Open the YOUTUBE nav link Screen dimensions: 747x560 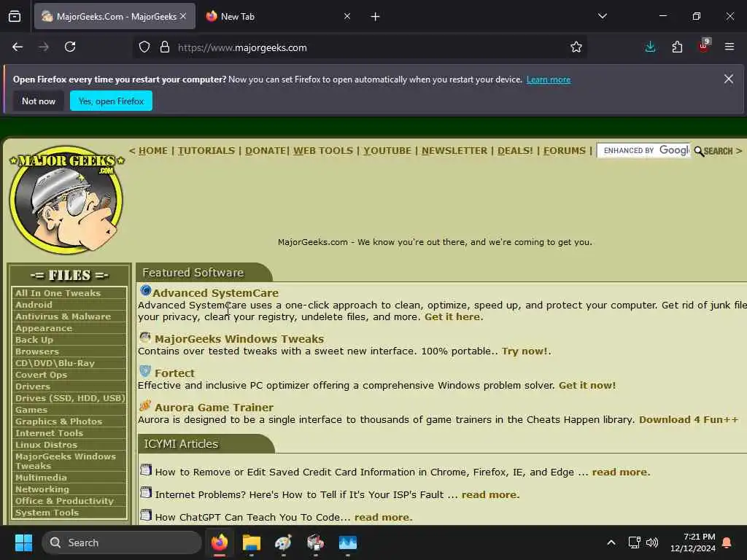(387, 150)
